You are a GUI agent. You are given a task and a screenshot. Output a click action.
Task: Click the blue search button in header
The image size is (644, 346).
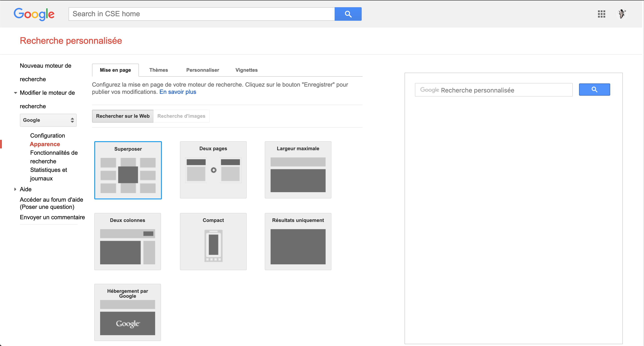point(348,14)
